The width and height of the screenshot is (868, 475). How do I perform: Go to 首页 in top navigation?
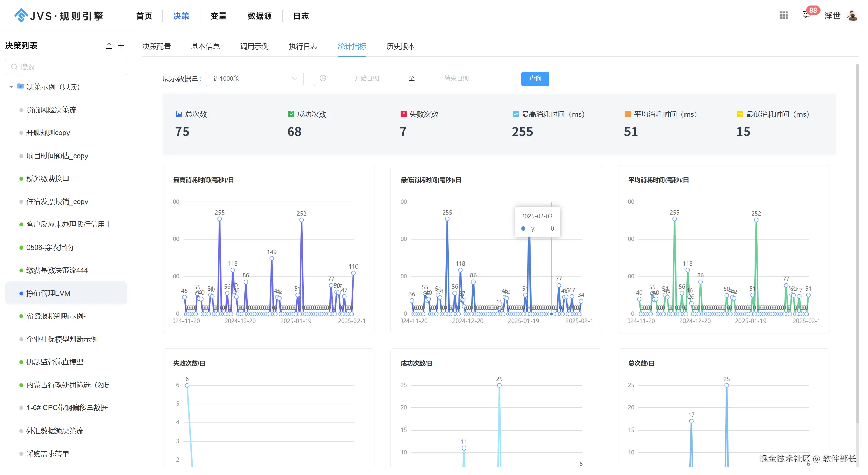pos(144,16)
